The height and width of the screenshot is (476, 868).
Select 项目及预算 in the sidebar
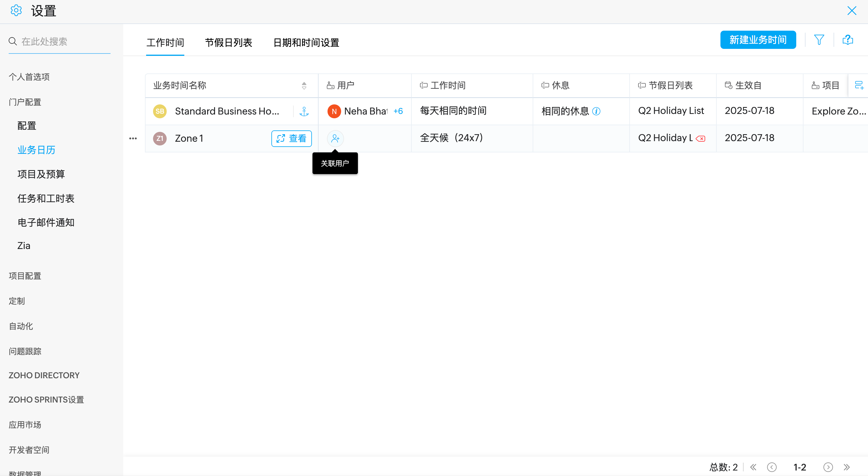click(41, 174)
